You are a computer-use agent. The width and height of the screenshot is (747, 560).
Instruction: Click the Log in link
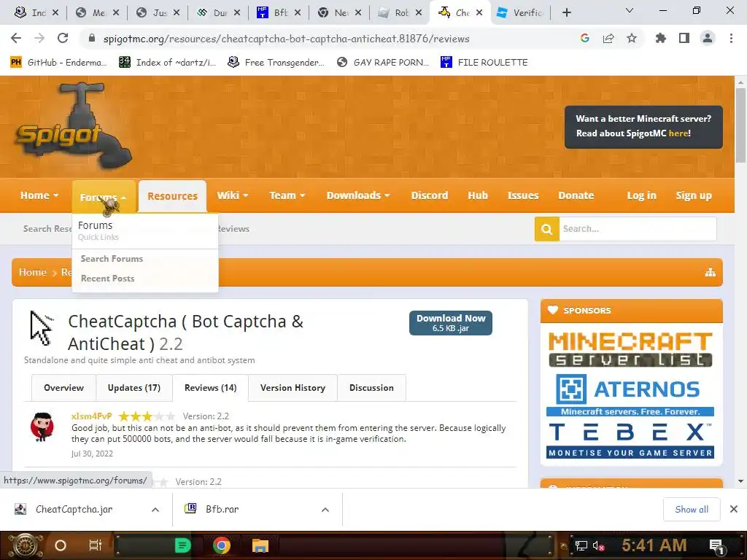641,195
